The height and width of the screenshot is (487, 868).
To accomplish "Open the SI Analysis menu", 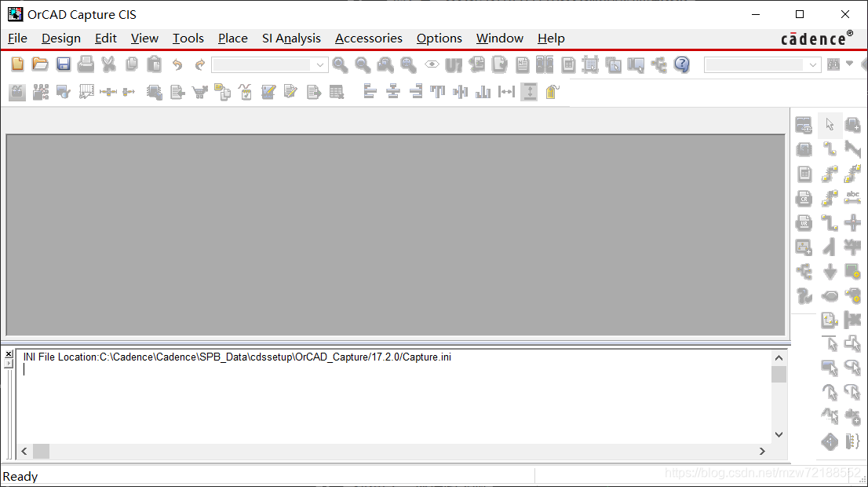I will point(291,38).
